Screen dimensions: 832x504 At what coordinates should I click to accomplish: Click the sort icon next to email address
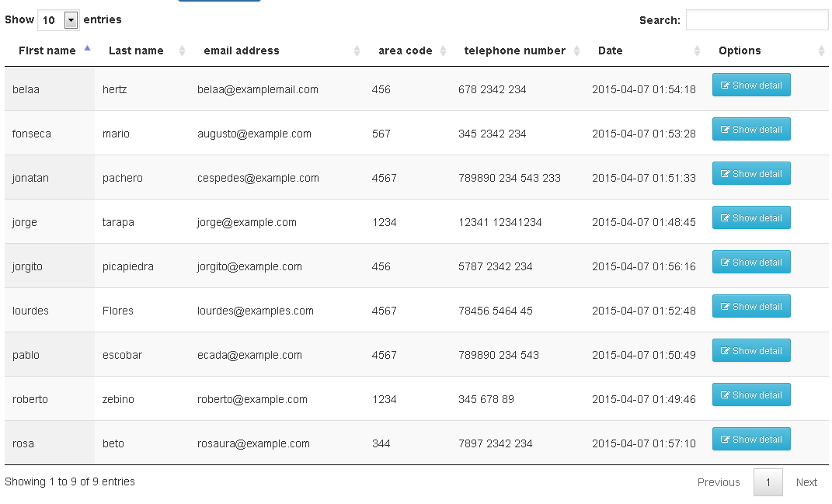357,50
